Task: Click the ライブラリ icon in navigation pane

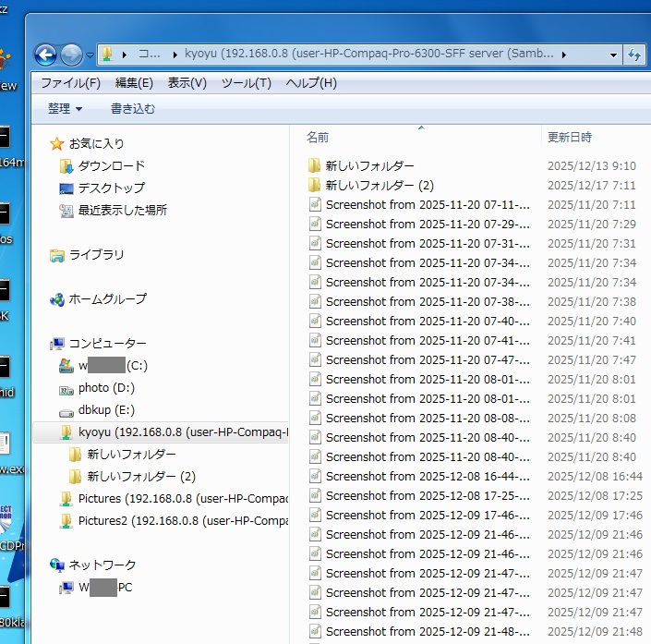Action: pyautogui.click(x=57, y=255)
